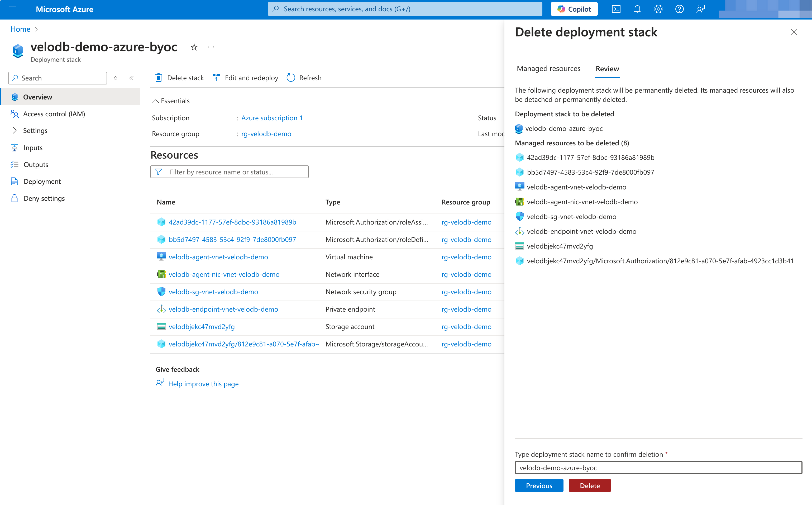
Task: Go back with Previous button
Action: click(x=539, y=486)
